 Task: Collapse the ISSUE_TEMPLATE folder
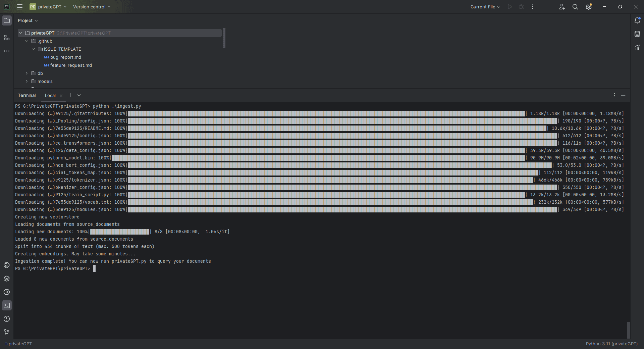tap(33, 49)
